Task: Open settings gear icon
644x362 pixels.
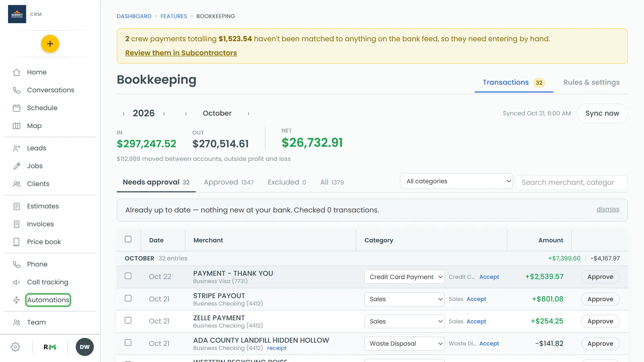Action: click(15, 347)
